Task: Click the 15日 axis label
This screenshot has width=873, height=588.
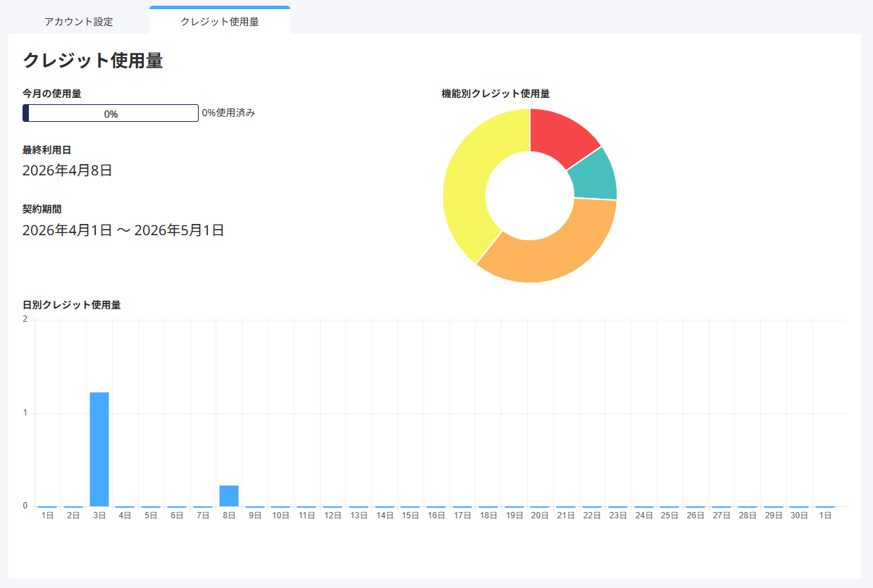Action: tap(410, 515)
